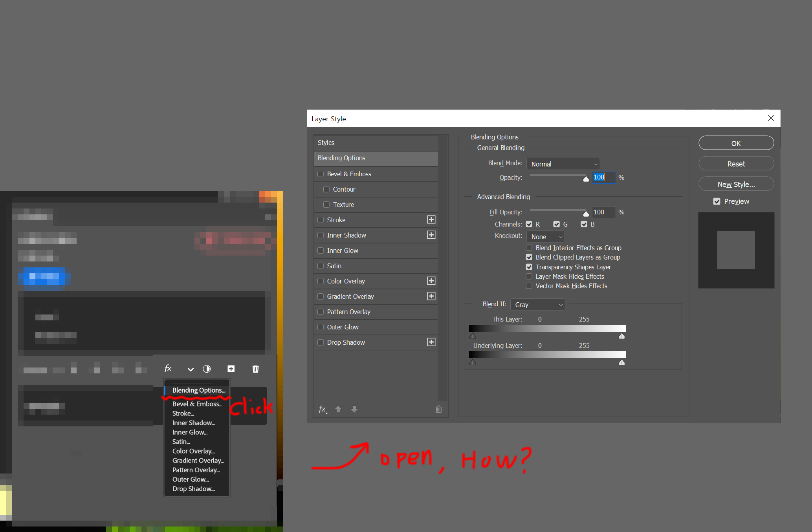The image size is (812, 532).
Task: Click move effect down arrow icon
Action: point(354,409)
